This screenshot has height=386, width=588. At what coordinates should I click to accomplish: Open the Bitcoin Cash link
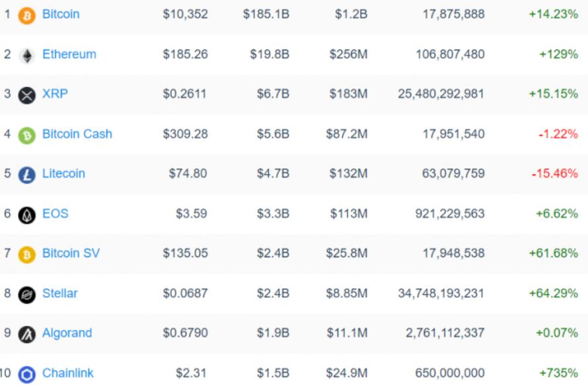click(77, 134)
